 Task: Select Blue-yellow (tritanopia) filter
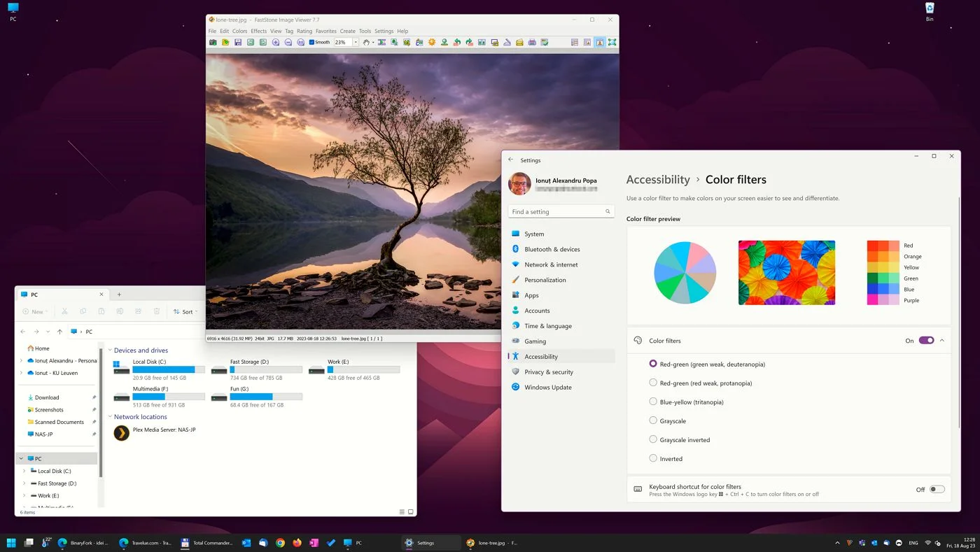(x=653, y=402)
